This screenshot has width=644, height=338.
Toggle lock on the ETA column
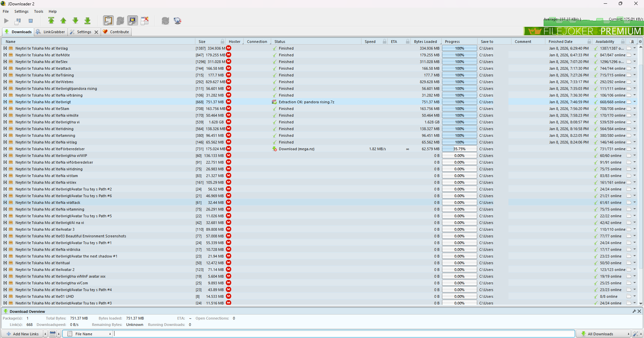(408, 42)
